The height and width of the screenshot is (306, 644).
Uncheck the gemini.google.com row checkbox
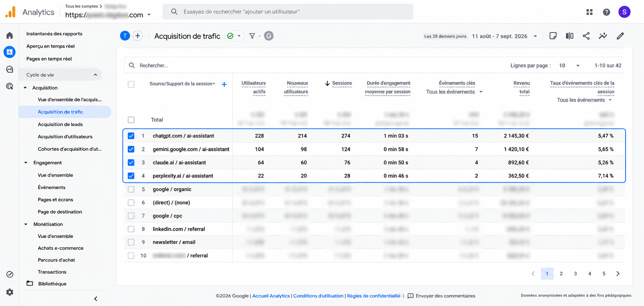click(131, 149)
